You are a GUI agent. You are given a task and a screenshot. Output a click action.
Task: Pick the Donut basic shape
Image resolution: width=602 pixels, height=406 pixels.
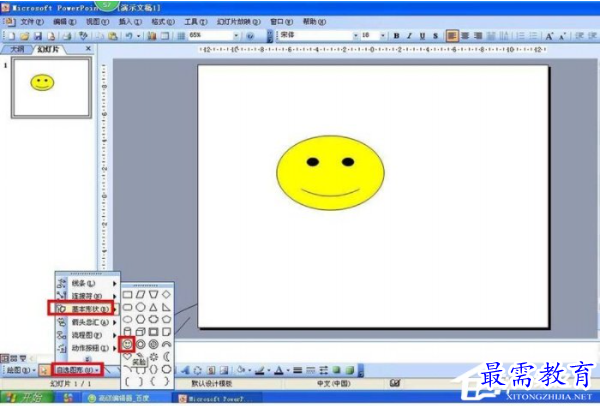pos(141,345)
